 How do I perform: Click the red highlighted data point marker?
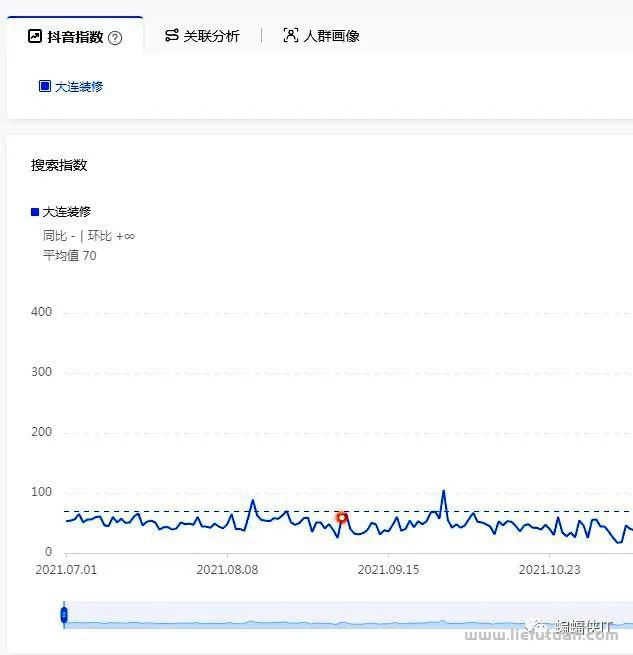[x=342, y=518]
